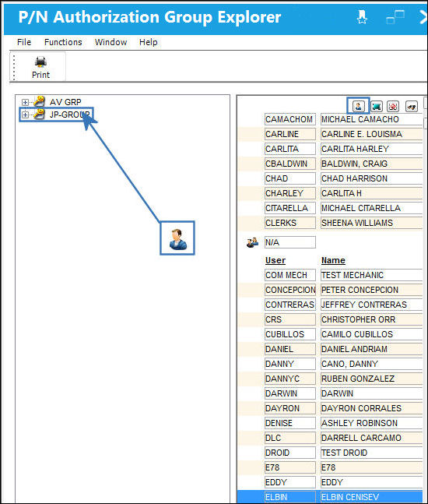The height and width of the screenshot is (504, 428).
Task: Click the cascade windows icon in title bar
Action: point(395,17)
